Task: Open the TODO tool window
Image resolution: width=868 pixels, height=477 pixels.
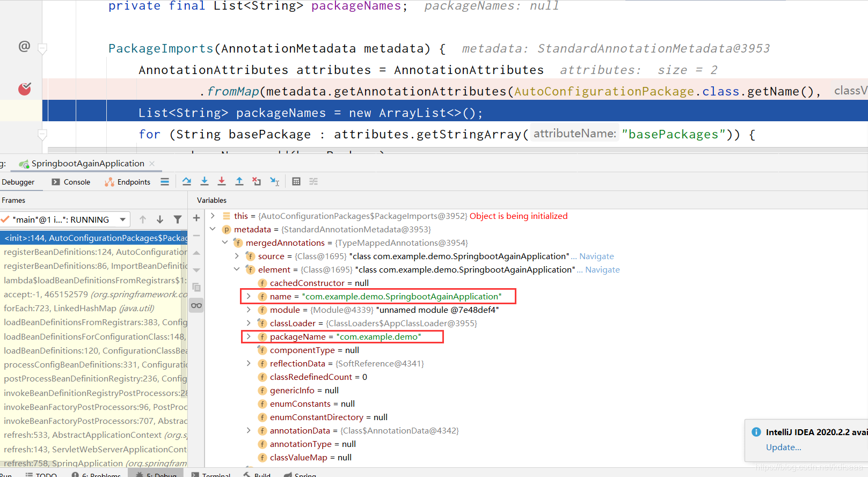Action: [x=41, y=474]
